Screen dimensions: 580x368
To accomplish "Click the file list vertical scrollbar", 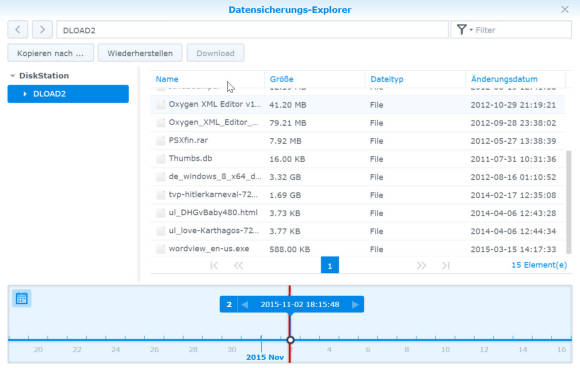I will pos(569,202).
